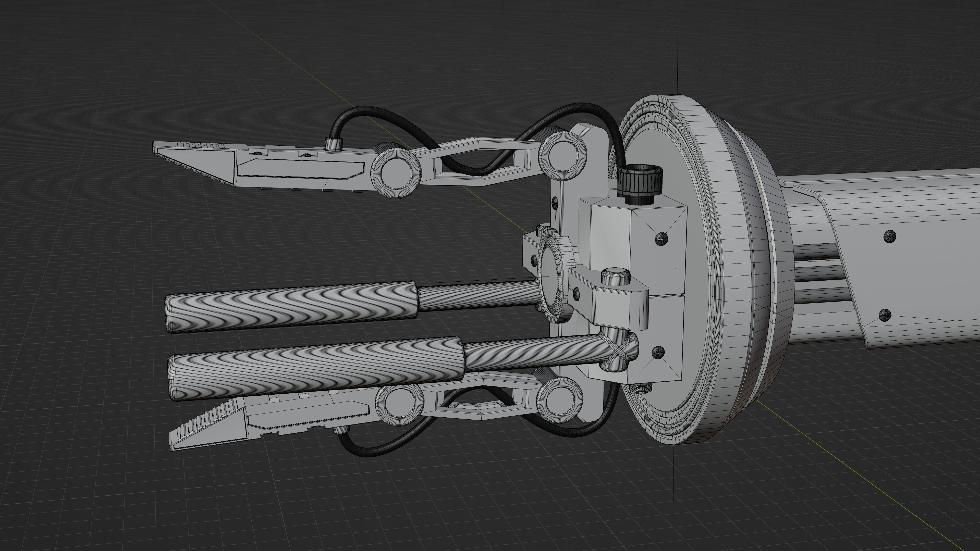
Task: Select the upper screw on the central box
Action: pyautogui.click(x=662, y=239)
